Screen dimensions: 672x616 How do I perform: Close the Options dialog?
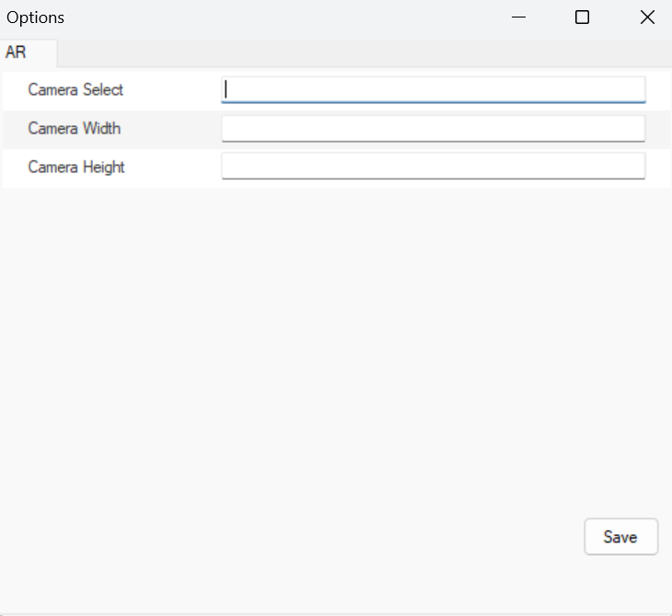(x=647, y=17)
